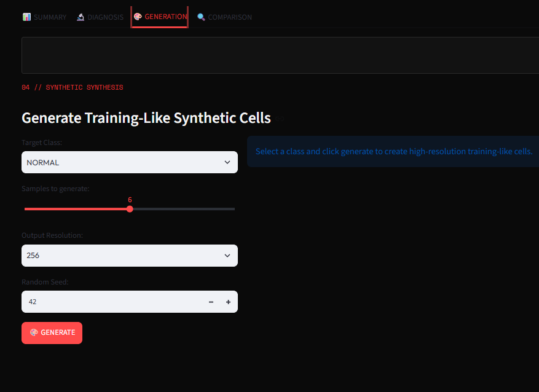
Task: Click the bar chart icon beside Summary
Action: pos(26,17)
